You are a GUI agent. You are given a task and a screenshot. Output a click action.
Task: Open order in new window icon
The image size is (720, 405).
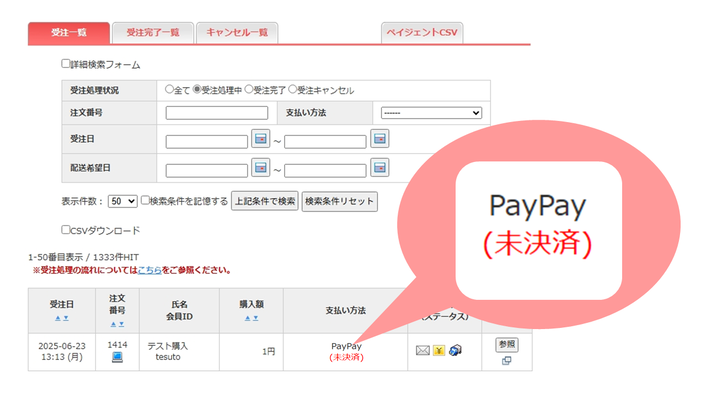506,361
